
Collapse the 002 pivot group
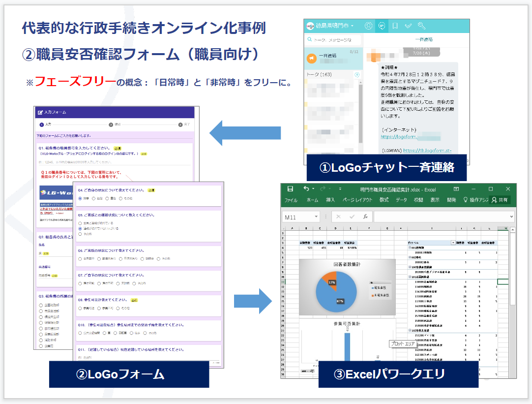pos(410,257)
